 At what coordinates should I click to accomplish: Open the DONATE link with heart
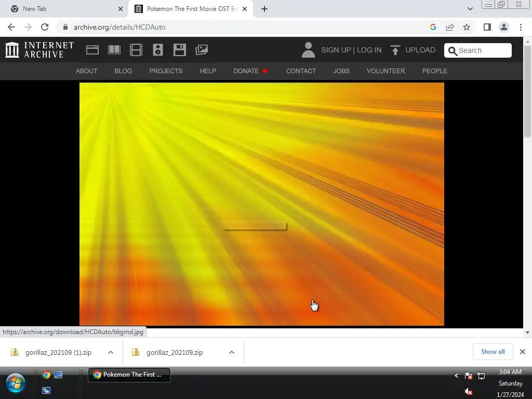click(x=251, y=71)
